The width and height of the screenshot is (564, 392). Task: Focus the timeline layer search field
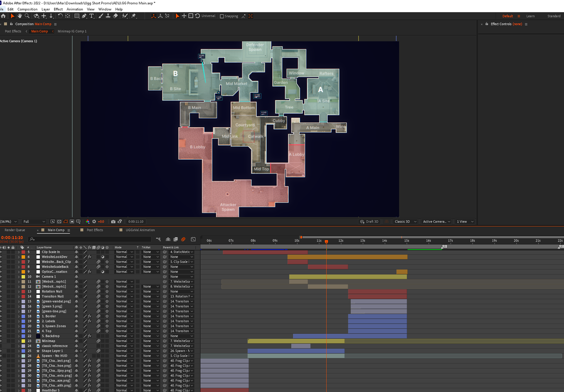coord(90,239)
